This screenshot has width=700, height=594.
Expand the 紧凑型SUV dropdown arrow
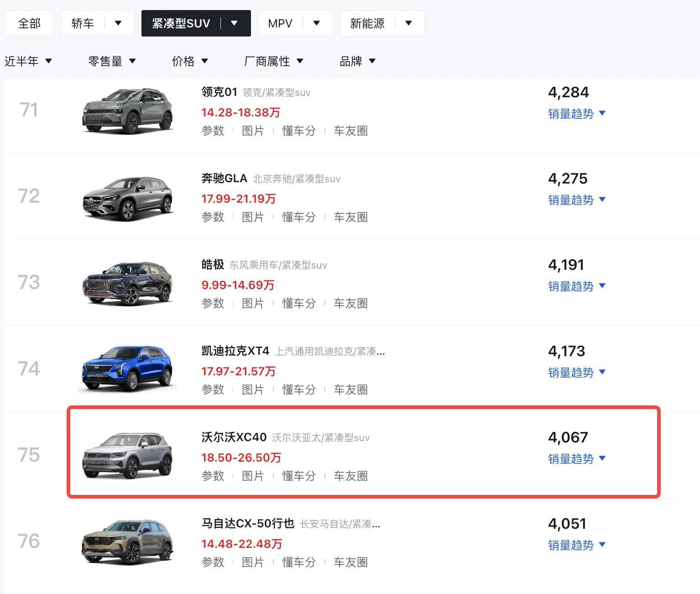tap(234, 23)
